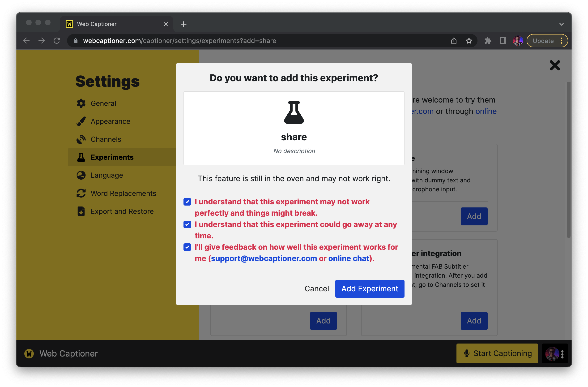
Task: Close the Web Captioner tab
Action: 166,24
